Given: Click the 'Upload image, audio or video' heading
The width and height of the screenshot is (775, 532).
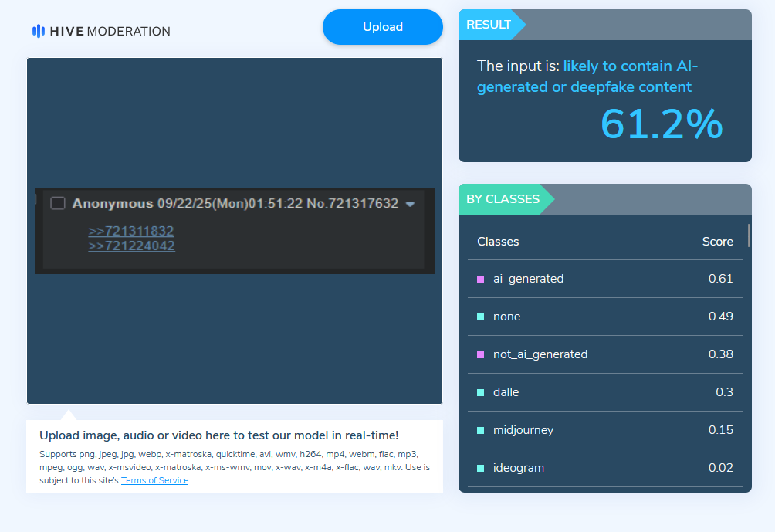Looking at the screenshot, I should pos(219,435).
